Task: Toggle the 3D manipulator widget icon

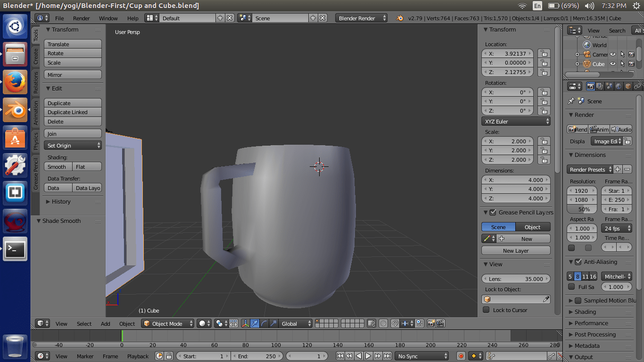Action: click(245, 323)
